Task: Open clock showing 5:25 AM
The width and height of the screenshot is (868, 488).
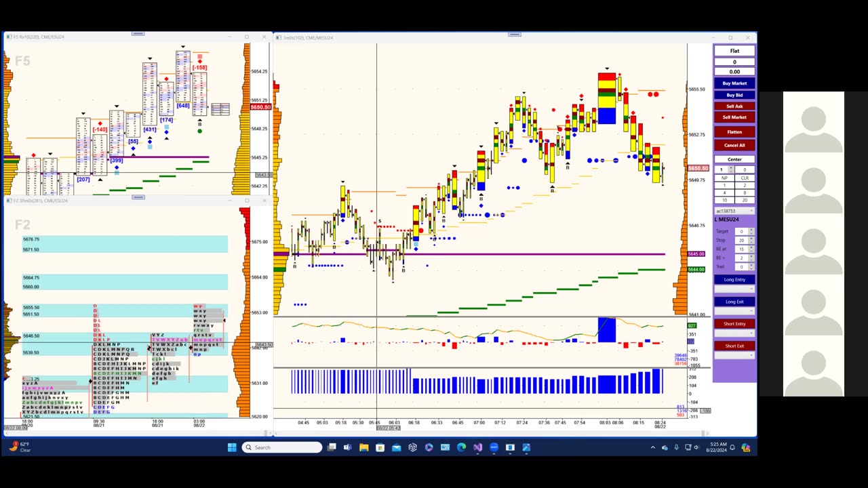Action: [x=716, y=447]
